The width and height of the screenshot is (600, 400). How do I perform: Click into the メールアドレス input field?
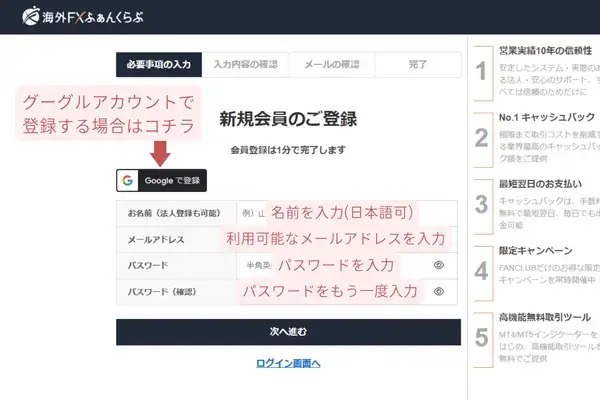tap(347, 239)
